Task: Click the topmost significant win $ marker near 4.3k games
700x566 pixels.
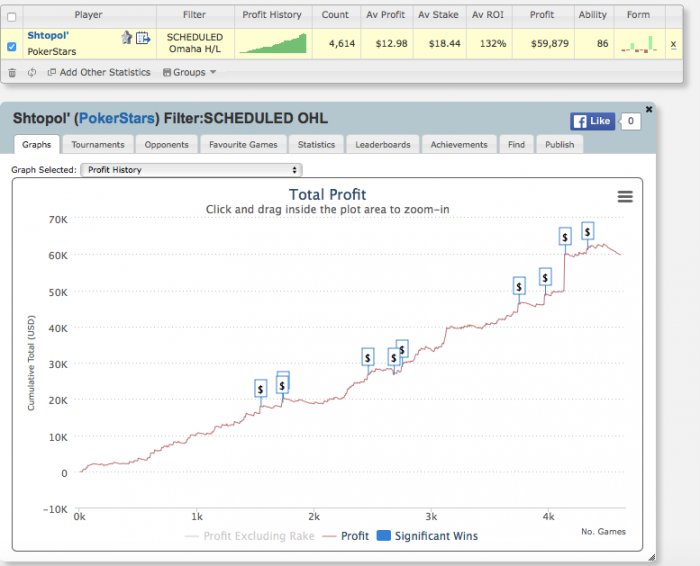Action: pos(588,232)
